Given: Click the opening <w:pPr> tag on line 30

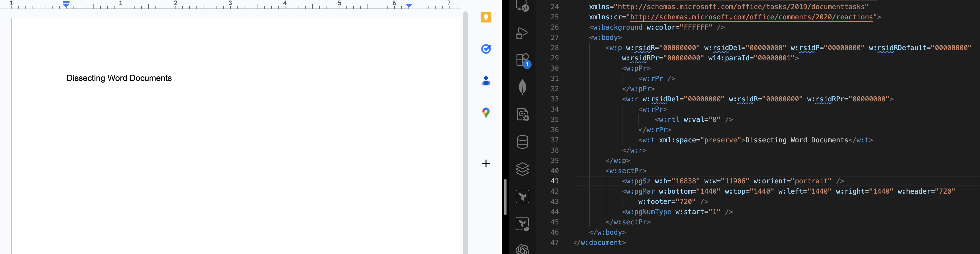Looking at the screenshot, I should 636,68.
